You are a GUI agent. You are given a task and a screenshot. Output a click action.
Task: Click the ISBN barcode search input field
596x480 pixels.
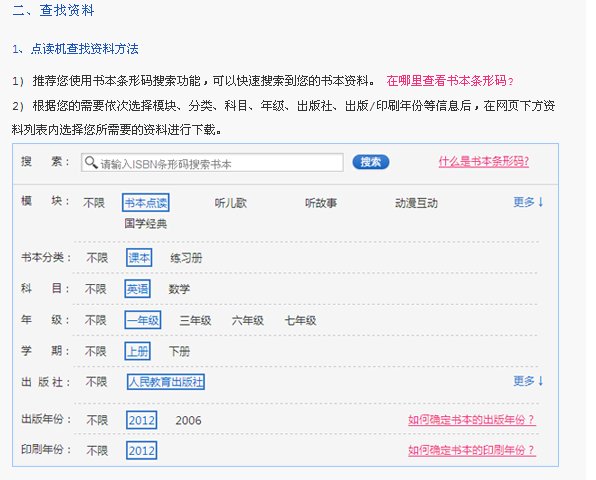tap(212, 163)
